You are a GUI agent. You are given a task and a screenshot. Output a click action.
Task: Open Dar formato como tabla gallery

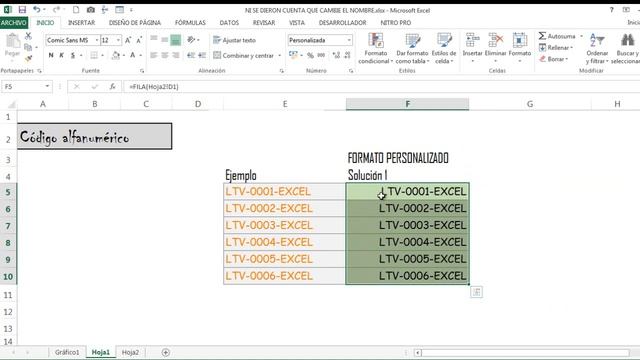tap(412, 48)
